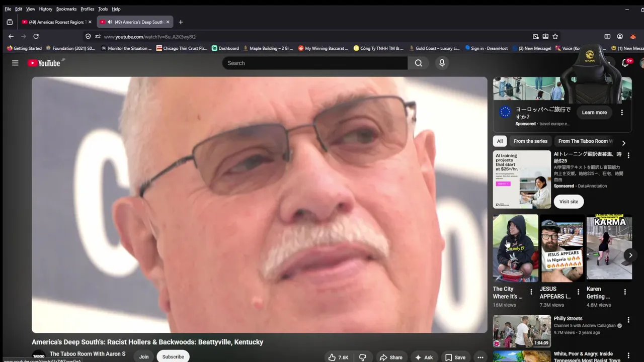Viewport: 644px width, 362px height.
Task: Open YouTube notifications bell
Action: 625,63
